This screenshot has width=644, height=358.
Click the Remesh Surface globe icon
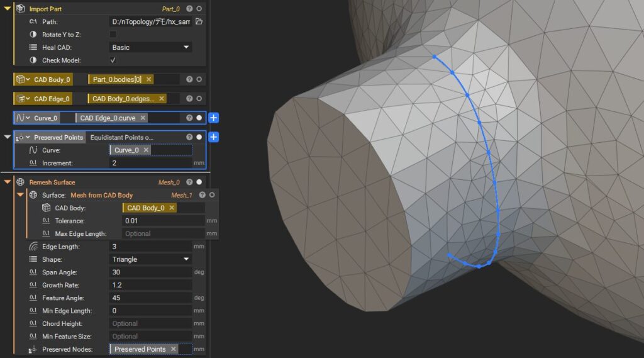[20, 182]
